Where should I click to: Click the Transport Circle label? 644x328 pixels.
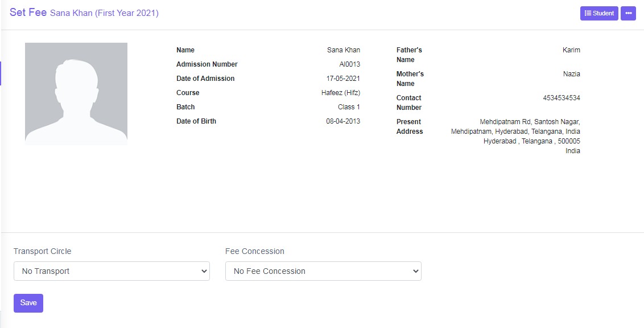[42, 251]
